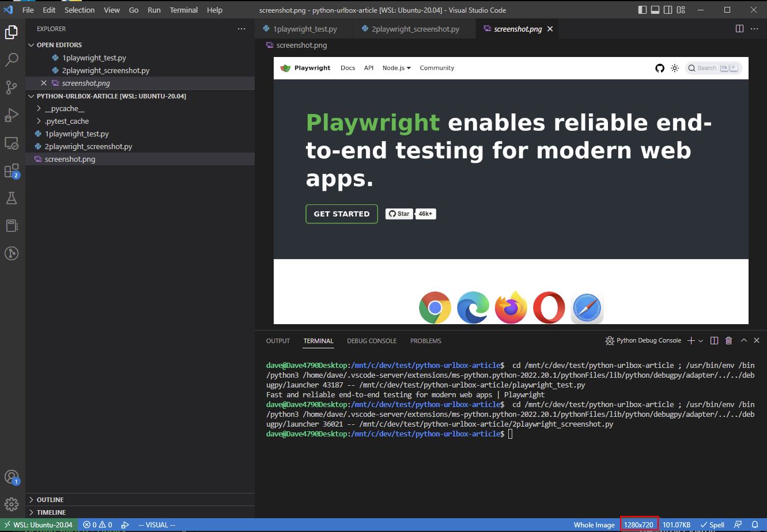Click the Manage gear icon

[12, 504]
